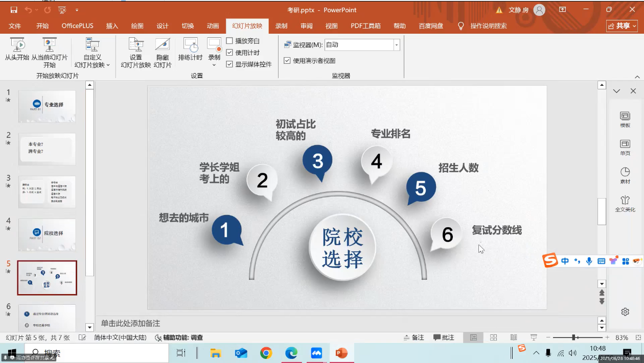Image resolution: width=644 pixels, height=363 pixels.
Task: Expand 录制 dropdown arrow
Action: click(214, 65)
